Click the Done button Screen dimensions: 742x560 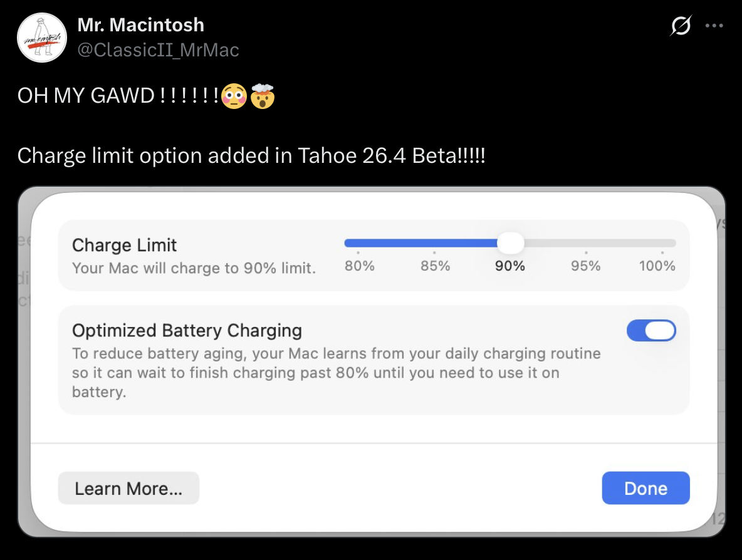645,488
